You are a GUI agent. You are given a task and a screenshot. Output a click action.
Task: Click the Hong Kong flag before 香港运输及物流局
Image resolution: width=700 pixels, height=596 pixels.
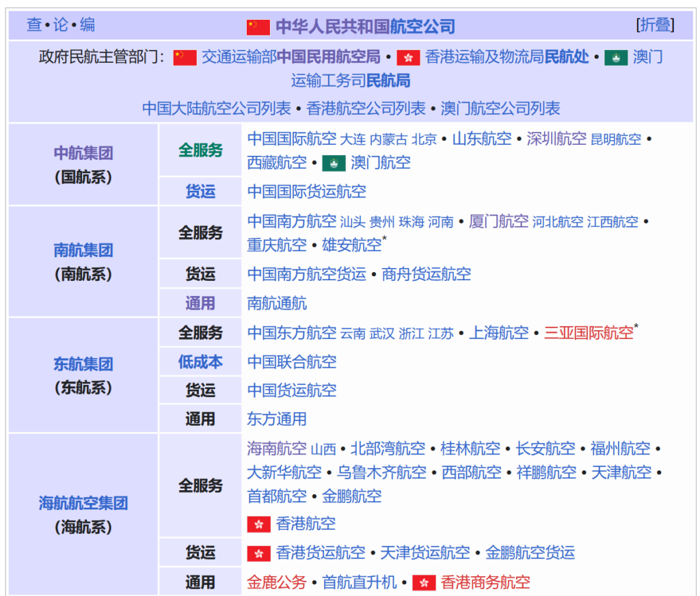(x=408, y=57)
